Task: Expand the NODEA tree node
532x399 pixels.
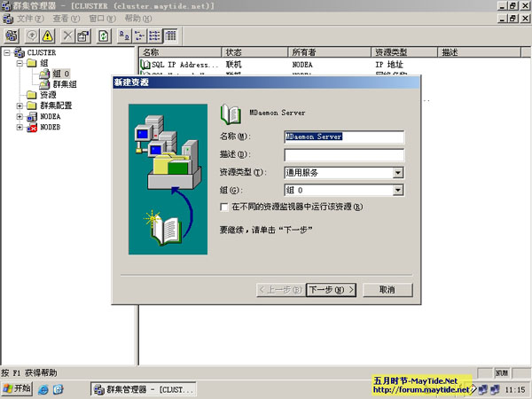Action: pyautogui.click(x=20, y=116)
